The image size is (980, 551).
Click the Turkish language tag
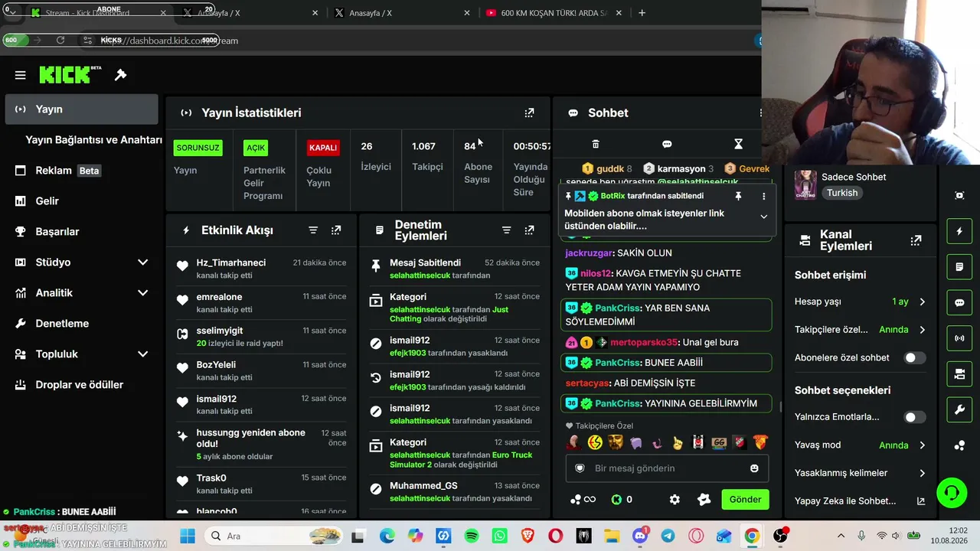tap(842, 193)
